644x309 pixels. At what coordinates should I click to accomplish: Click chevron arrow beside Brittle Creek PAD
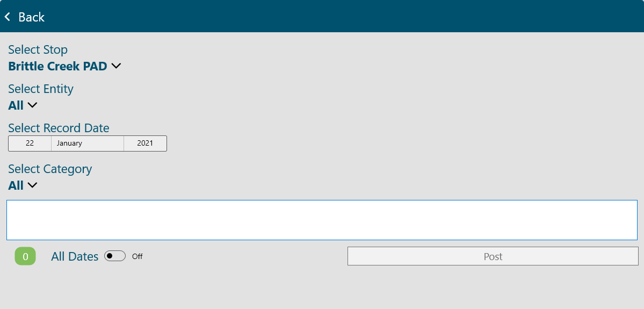116,66
